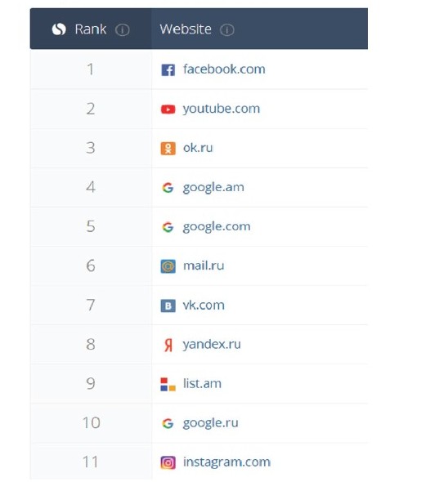The width and height of the screenshot is (448, 482).
Task: Click the SimilarWeb logo in header
Action: [59, 29]
